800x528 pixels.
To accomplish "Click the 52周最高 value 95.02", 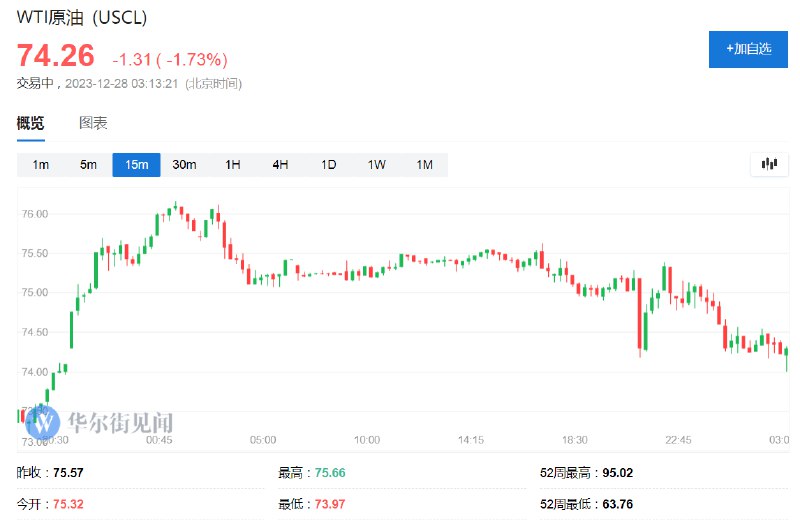I will (x=617, y=473).
